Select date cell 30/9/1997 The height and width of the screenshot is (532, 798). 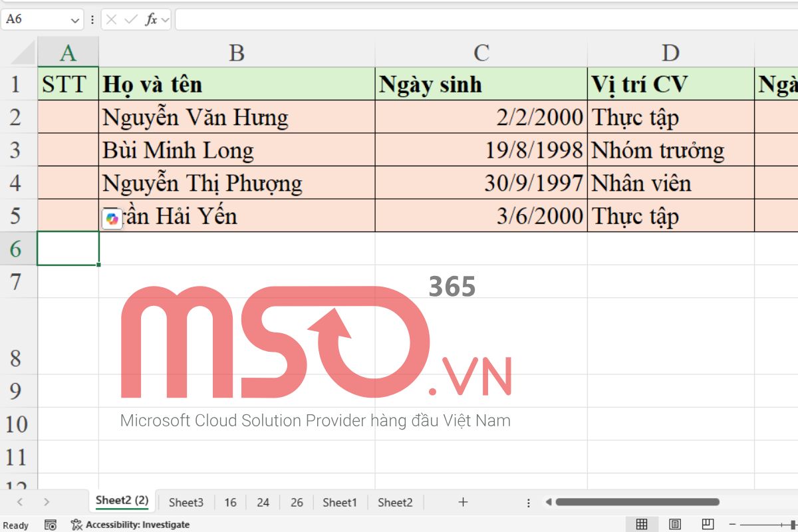(481, 183)
